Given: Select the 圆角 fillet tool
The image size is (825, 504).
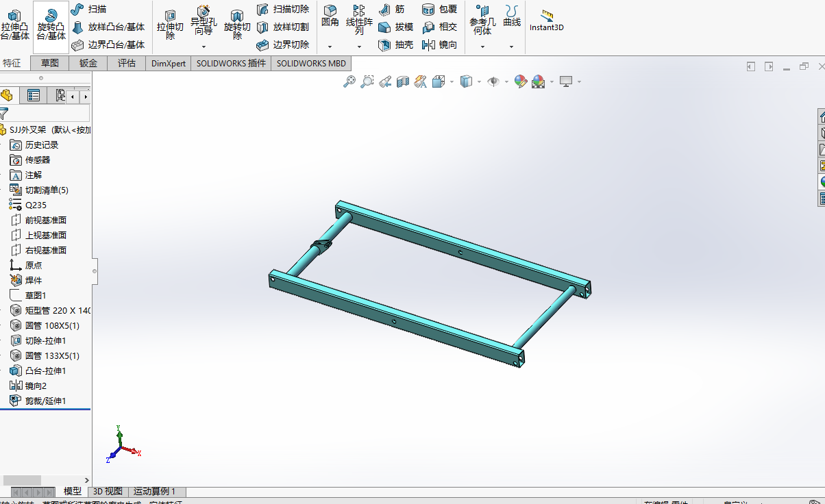Looking at the screenshot, I should (x=330, y=16).
